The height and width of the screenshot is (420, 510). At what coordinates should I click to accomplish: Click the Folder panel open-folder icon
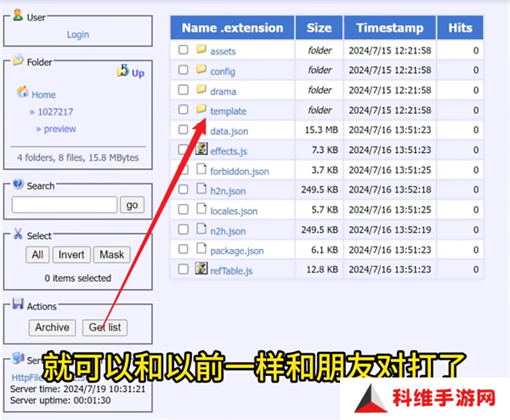point(18,60)
